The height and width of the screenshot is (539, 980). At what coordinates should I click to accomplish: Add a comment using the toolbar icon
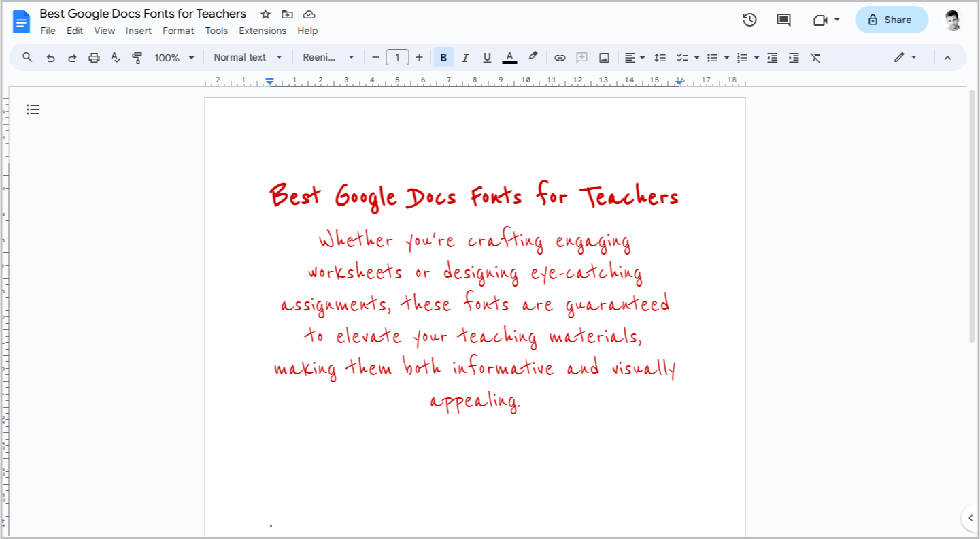(581, 57)
